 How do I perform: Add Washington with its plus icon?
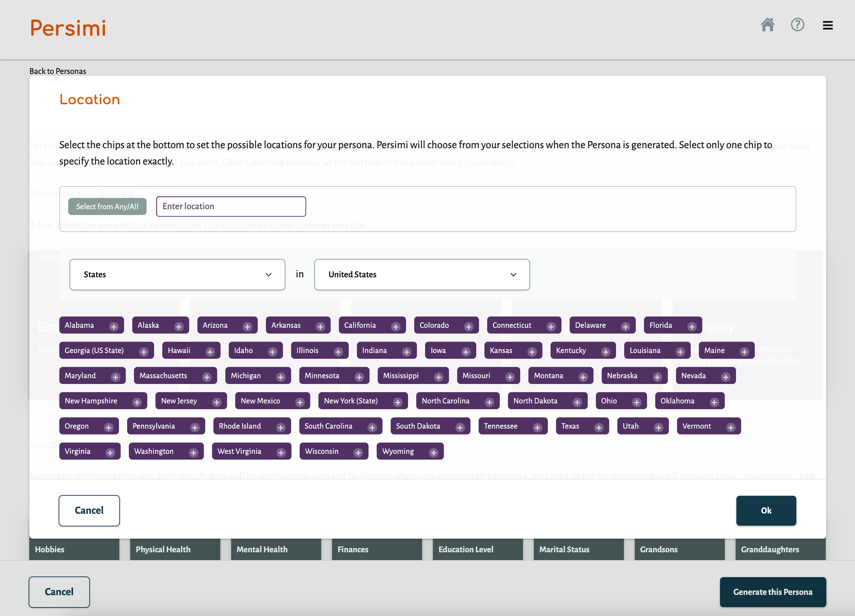click(x=193, y=453)
